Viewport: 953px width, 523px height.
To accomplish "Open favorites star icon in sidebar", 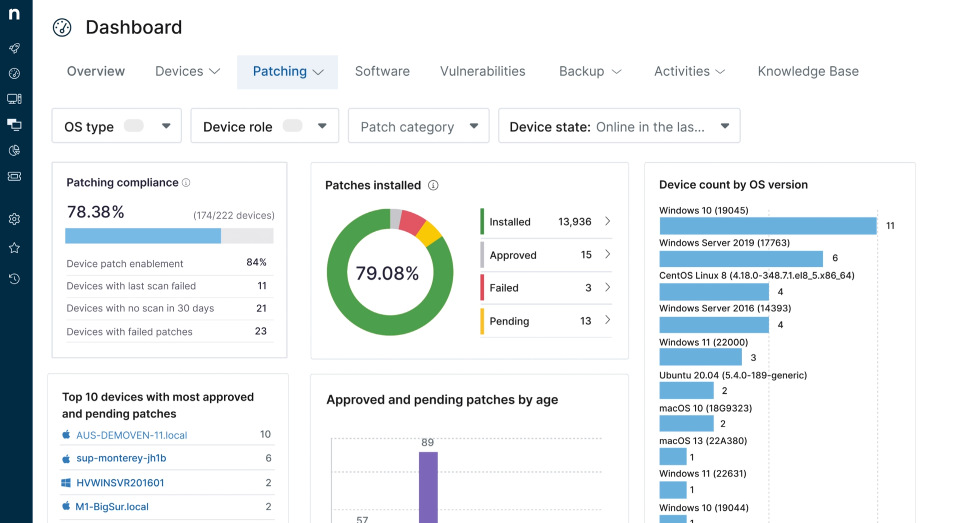I will 15,248.
